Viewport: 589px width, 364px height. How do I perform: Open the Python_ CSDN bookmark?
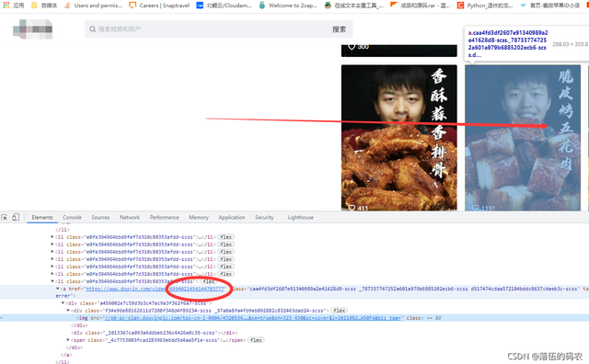pos(485,6)
